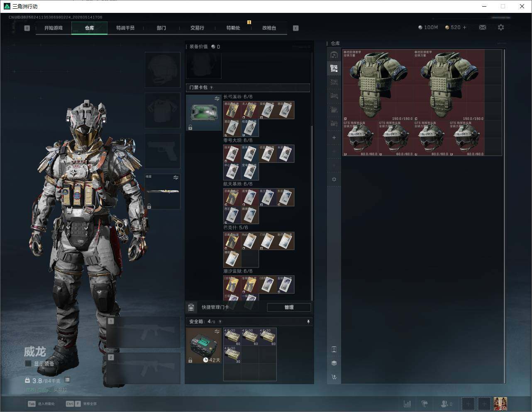Image resolution: width=532 pixels, height=412 pixels.
Task: Click the left nav arrow before 开始游戏
Action: tap(27, 28)
